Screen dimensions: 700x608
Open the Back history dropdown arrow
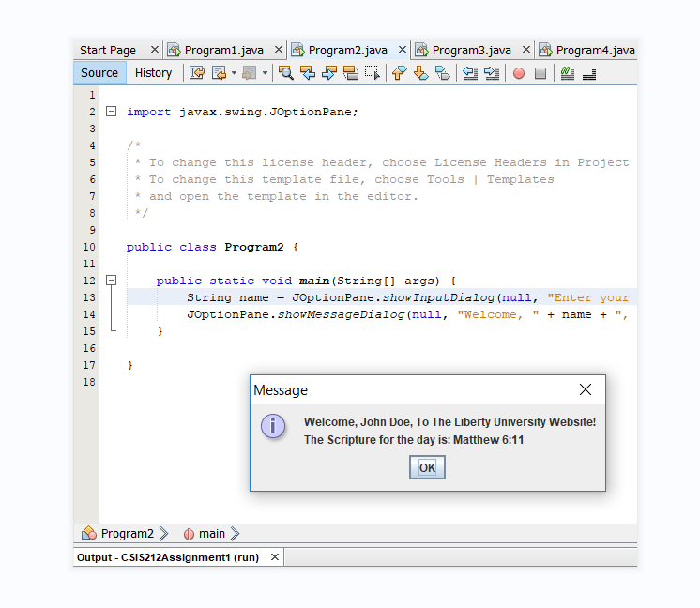click(x=234, y=73)
